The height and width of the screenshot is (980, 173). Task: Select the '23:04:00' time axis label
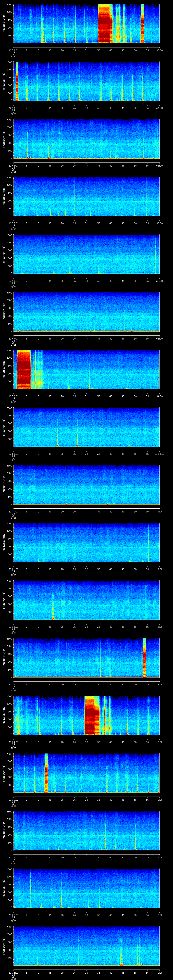pyautogui.click(x=13, y=742)
